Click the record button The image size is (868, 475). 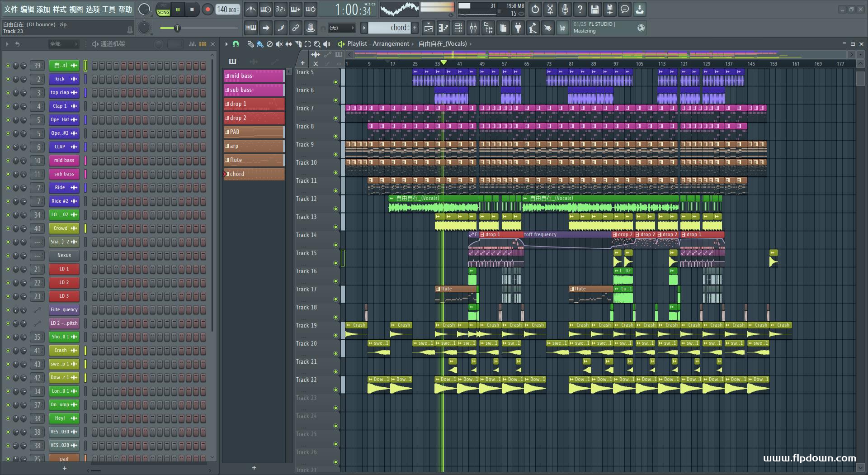[208, 9]
